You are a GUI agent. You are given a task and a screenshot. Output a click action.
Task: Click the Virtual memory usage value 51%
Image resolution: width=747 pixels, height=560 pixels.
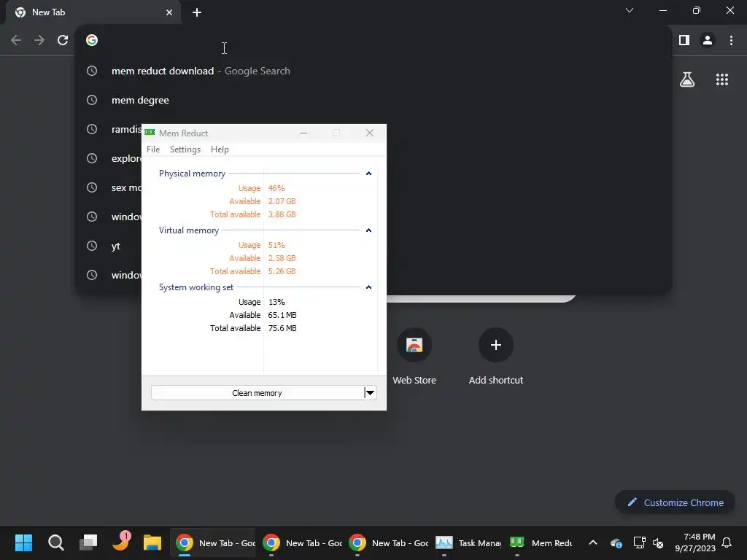coord(276,245)
